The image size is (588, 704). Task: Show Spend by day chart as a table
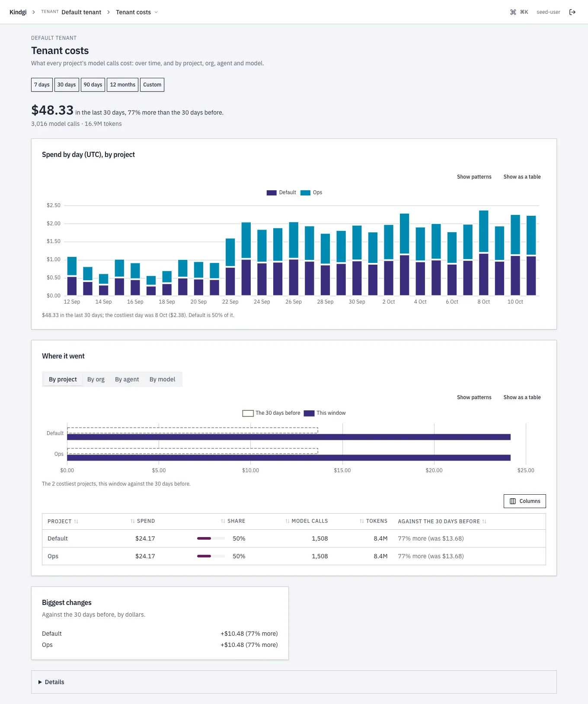pyautogui.click(x=522, y=177)
